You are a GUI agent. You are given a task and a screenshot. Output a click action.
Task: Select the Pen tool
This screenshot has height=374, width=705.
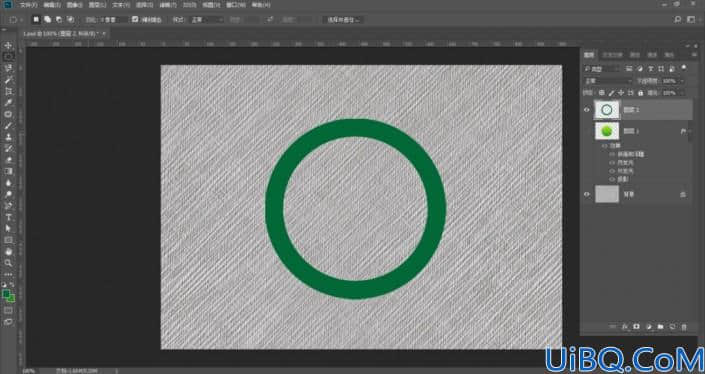click(8, 206)
